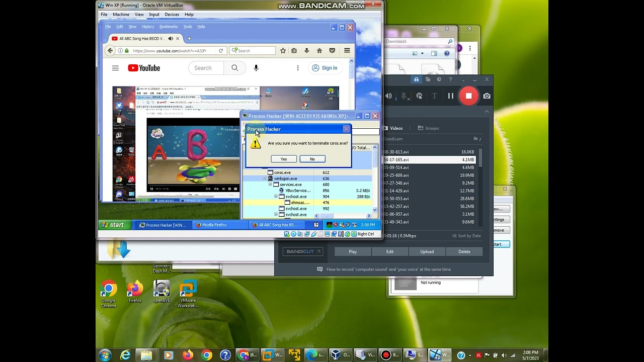Viewport: 644px width, 362px height.
Task: Pause the YouTube video player
Action: coord(151,189)
